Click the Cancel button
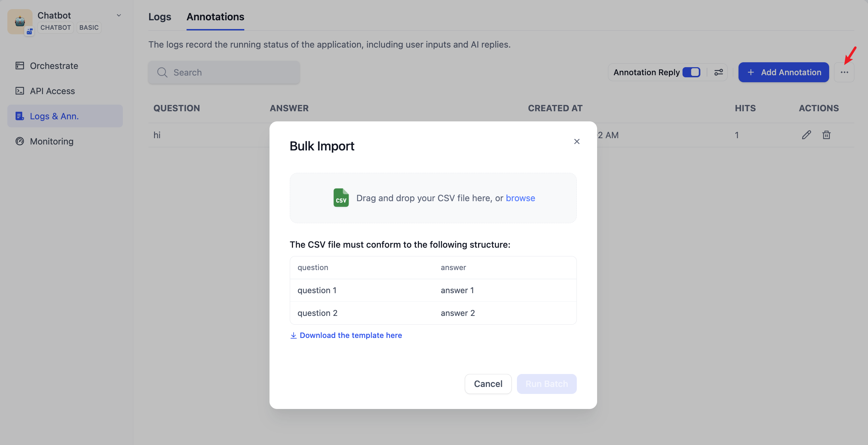Screen dimensions: 868x445 [488, 384]
